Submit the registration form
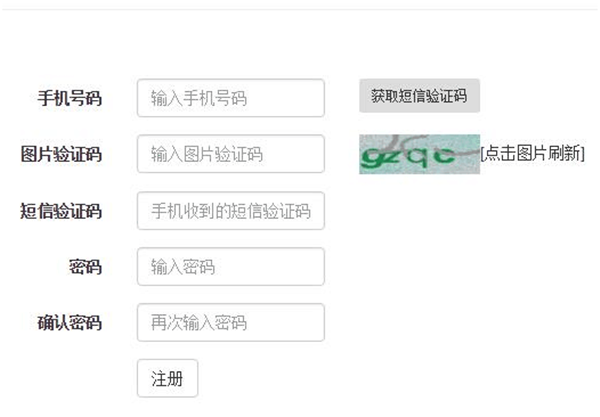Image resolution: width=600 pixels, height=417 pixels. coord(167,379)
